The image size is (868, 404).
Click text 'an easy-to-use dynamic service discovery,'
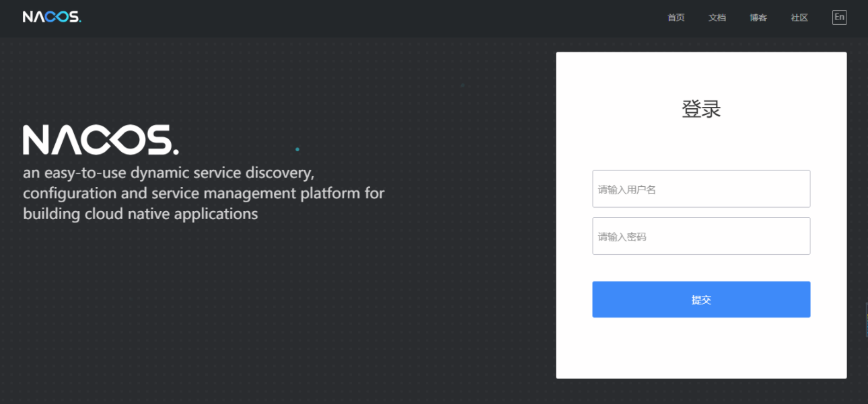[169, 173]
